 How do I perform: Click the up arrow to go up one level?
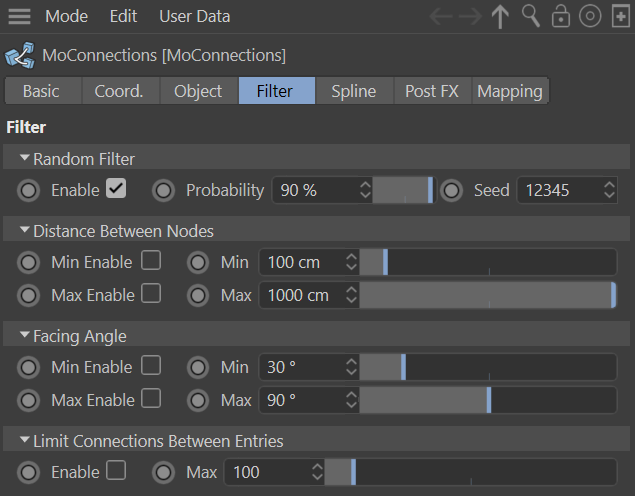[x=501, y=17]
